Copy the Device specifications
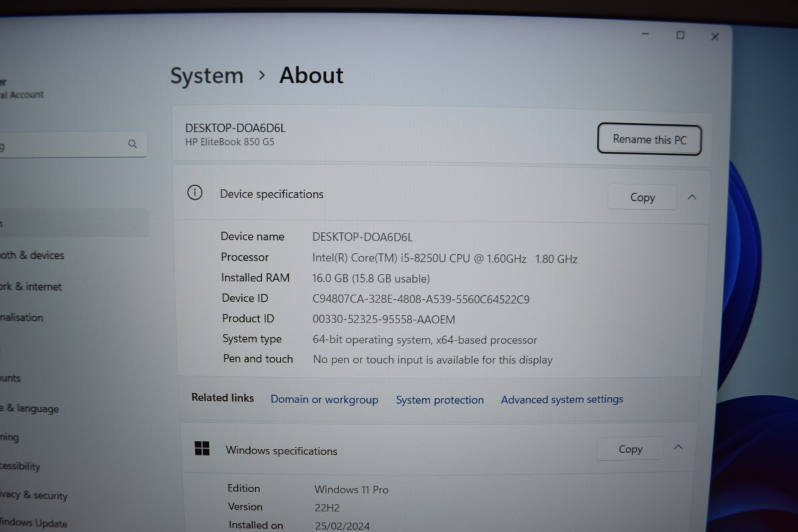Viewport: 798px width, 532px height. click(x=642, y=198)
